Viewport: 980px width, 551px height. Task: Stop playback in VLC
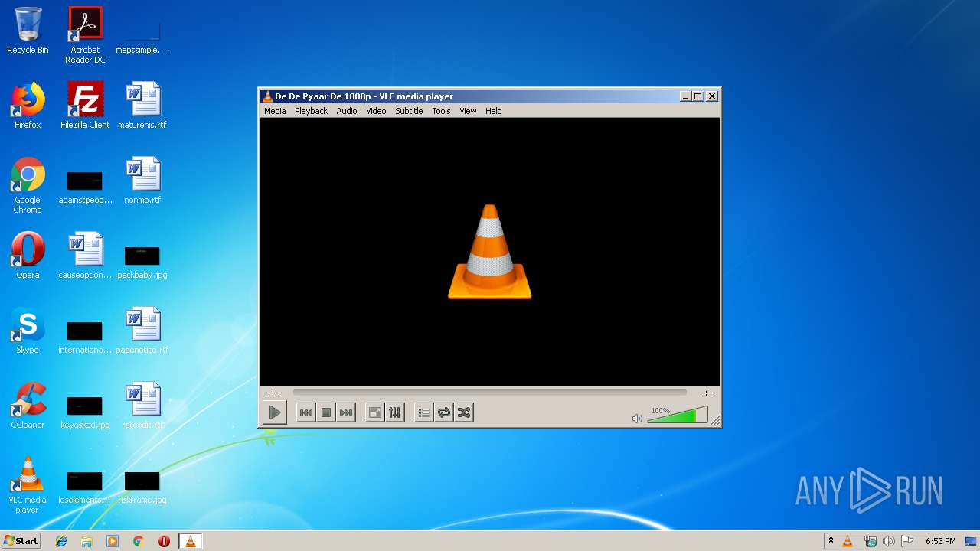[326, 412]
